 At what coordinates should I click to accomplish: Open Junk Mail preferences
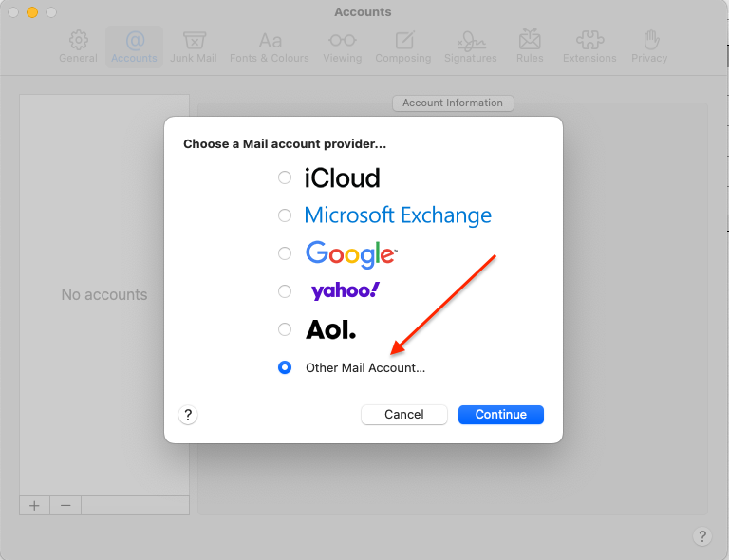194,47
